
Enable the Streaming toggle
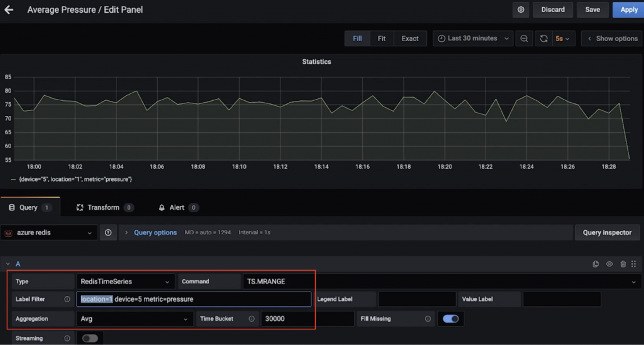click(x=90, y=338)
